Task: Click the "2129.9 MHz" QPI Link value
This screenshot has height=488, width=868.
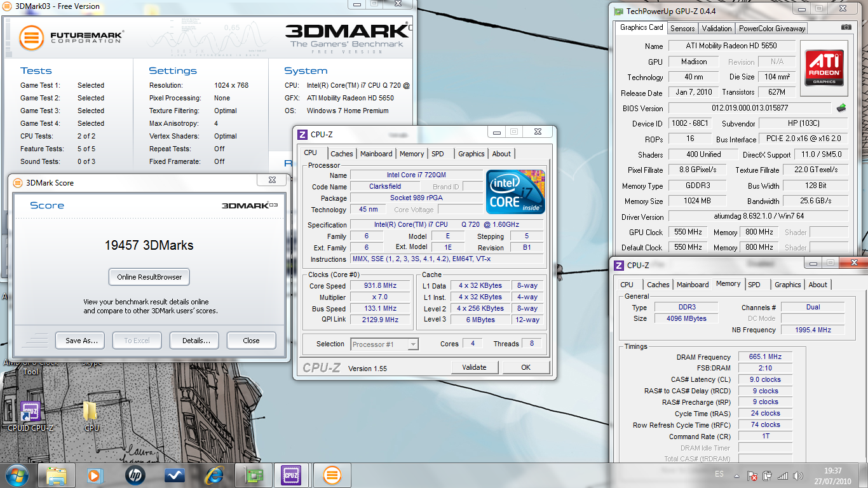Action: (x=380, y=320)
